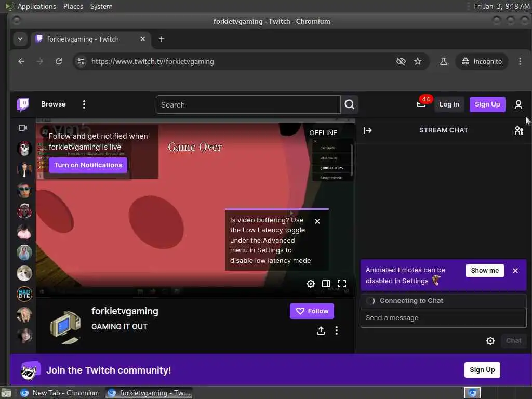
Task: Click forkietvgaming channel avatar computer image
Action: [x=65, y=326]
